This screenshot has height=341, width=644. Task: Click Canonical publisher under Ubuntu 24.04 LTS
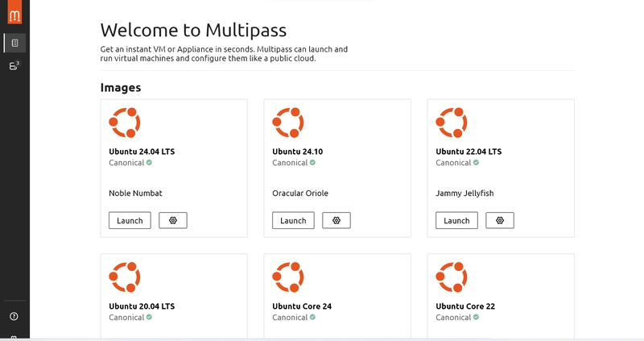coord(126,163)
